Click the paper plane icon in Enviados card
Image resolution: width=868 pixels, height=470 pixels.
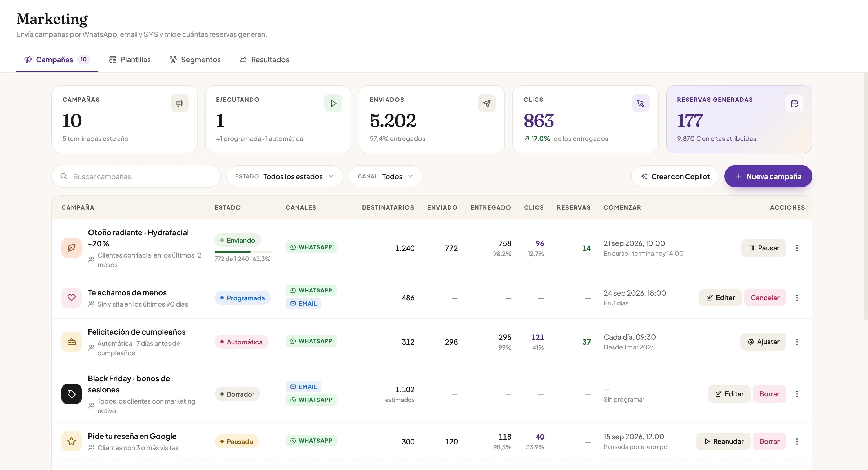(x=486, y=103)
